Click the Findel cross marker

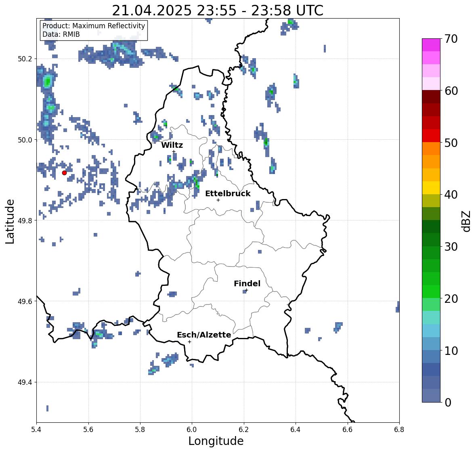(247, 290)
